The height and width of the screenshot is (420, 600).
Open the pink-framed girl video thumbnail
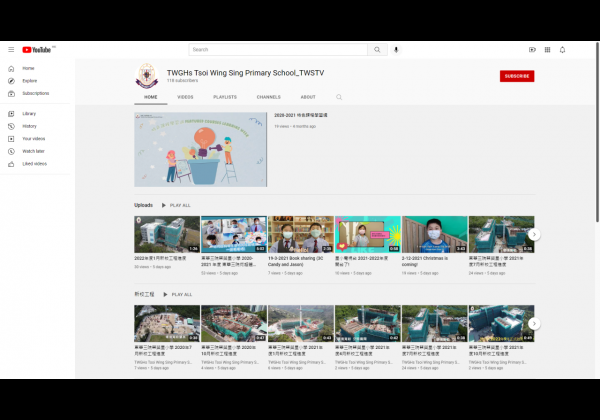coord(368,234)
